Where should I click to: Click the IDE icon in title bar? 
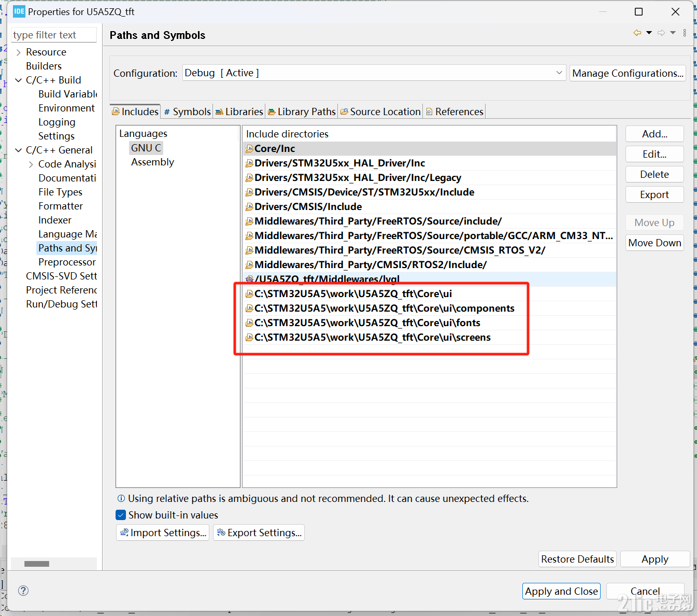pyautogui.click(x=19, y=11)
